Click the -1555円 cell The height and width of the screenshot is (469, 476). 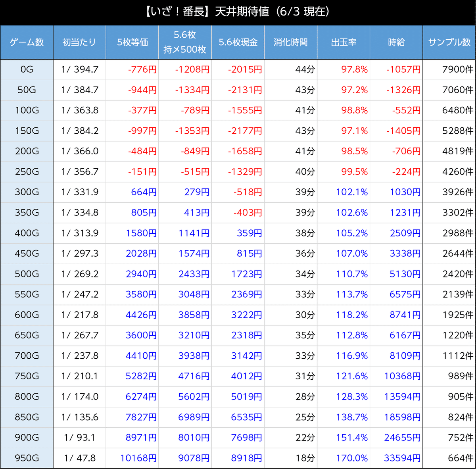238,111
